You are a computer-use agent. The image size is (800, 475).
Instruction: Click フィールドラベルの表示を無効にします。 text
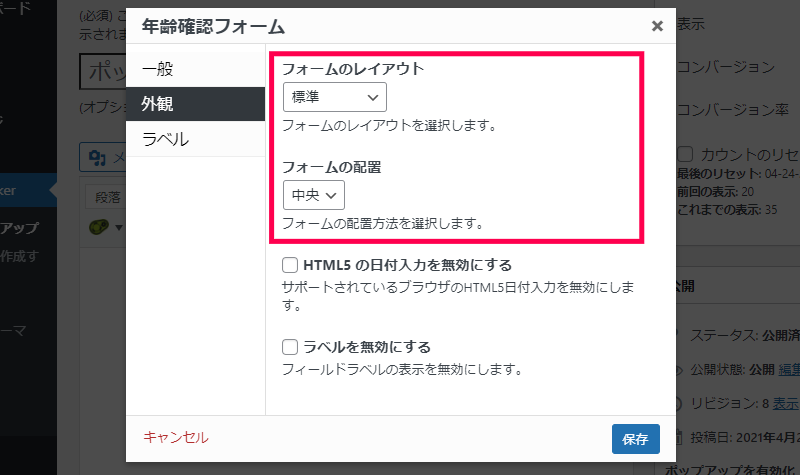click(403, 369)
